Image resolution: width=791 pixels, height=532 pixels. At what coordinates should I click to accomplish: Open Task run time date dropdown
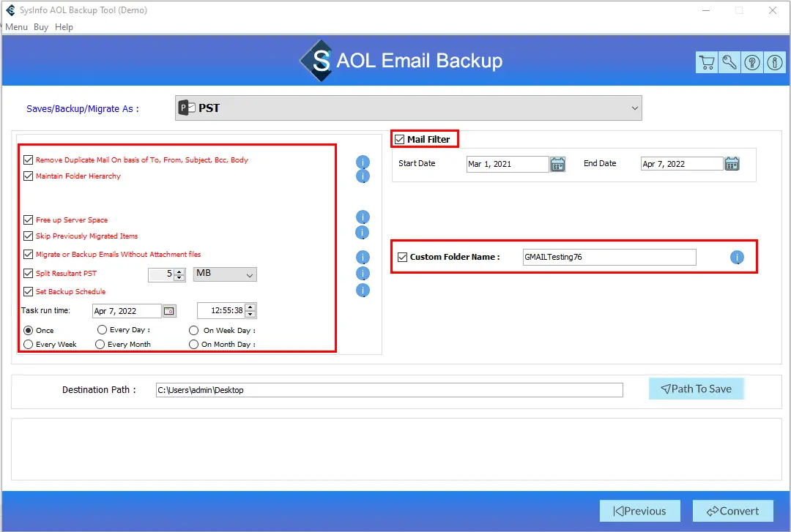click(x=169, y=311)
